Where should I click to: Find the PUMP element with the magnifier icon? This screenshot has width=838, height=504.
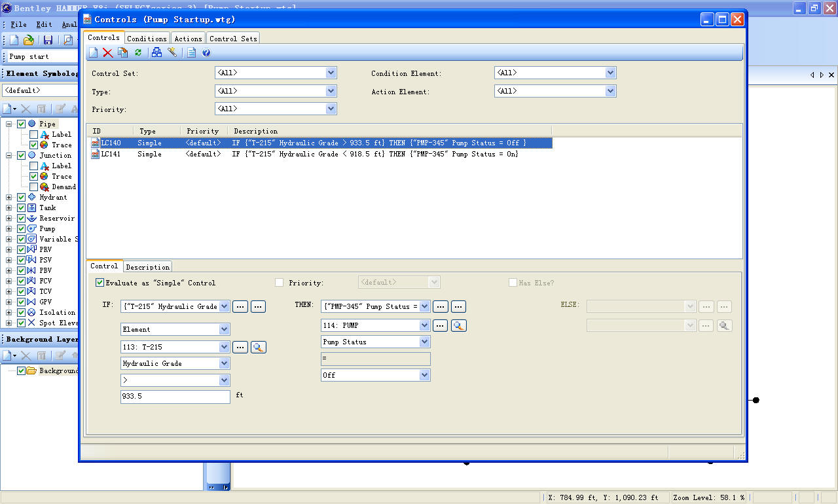point(458,325)
